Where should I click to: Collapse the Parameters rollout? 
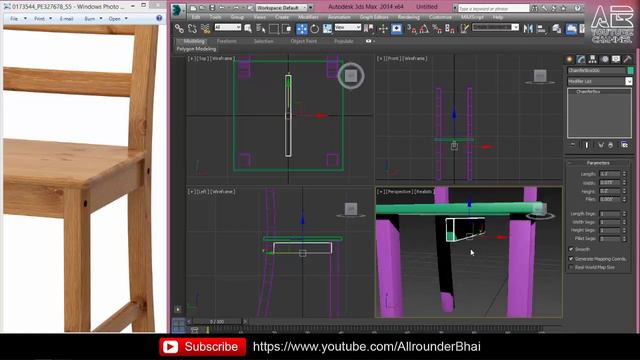point(598,163)
